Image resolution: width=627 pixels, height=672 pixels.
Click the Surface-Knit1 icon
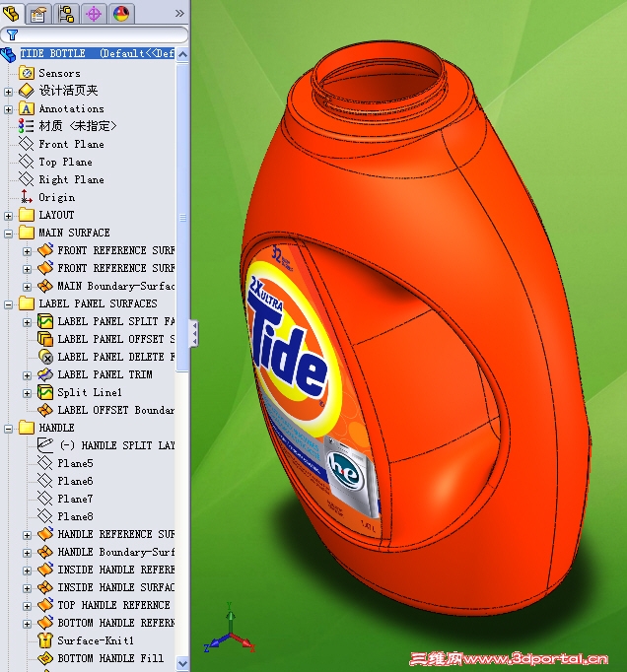coord(45,640)
